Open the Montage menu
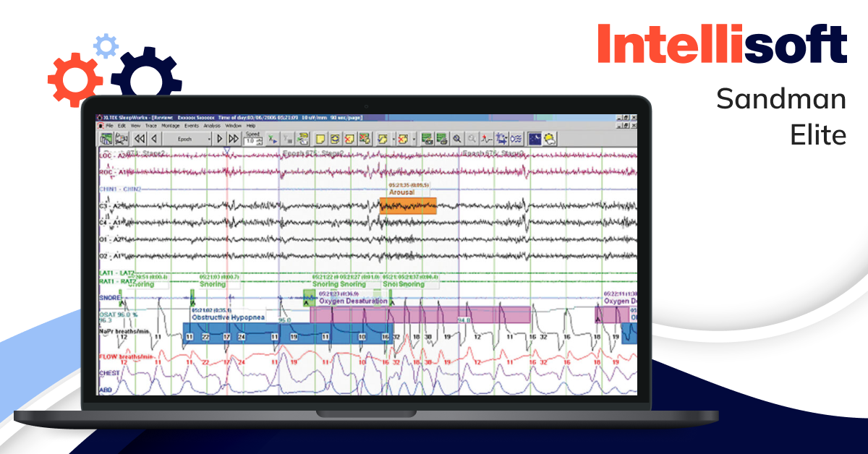Screen dimensions: 868x454 point(170,126)
